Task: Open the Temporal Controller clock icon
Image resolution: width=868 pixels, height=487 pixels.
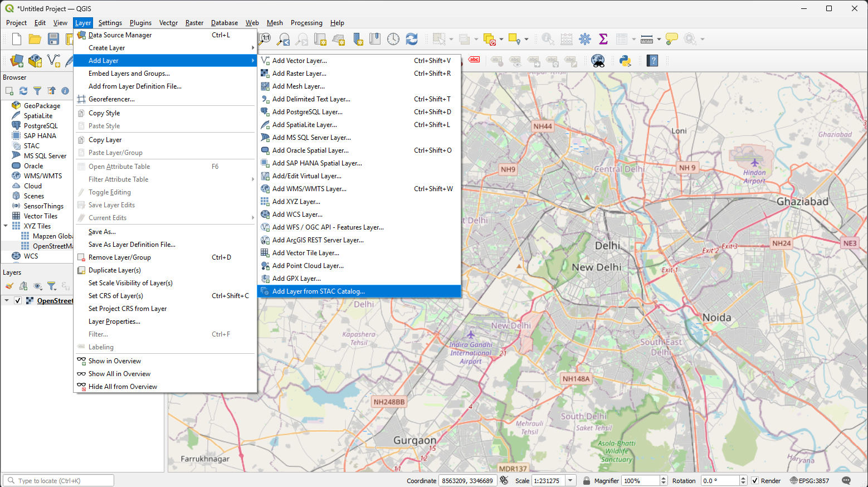Action: pyautogui.click(x=393, y=39)
